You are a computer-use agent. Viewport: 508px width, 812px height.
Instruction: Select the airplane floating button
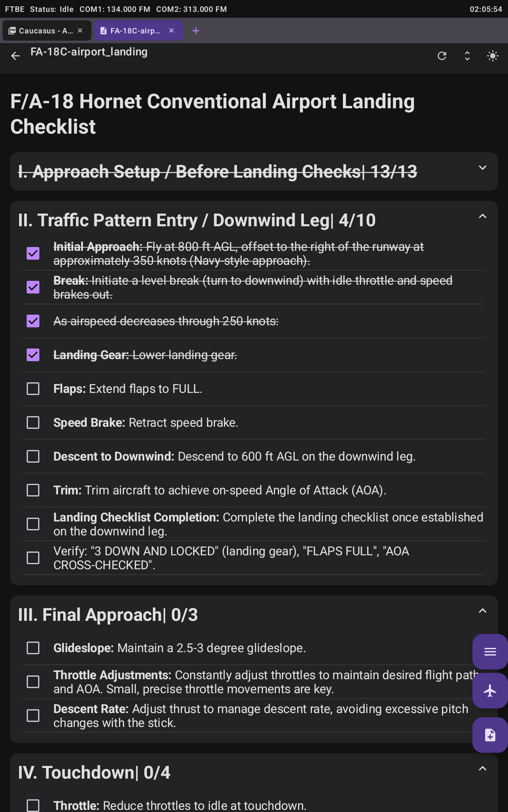click(x=489, y=691)
